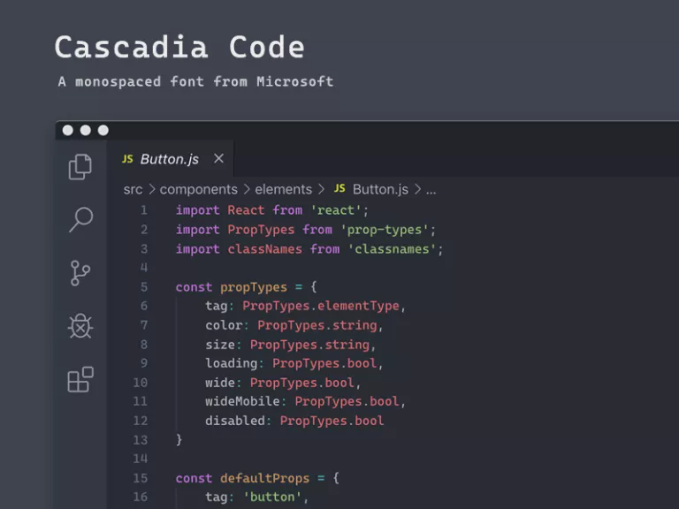This screenshot has width=679, height=509.
Task: Click classNames identifier on line 3
Action: click(x=265, y=249)
